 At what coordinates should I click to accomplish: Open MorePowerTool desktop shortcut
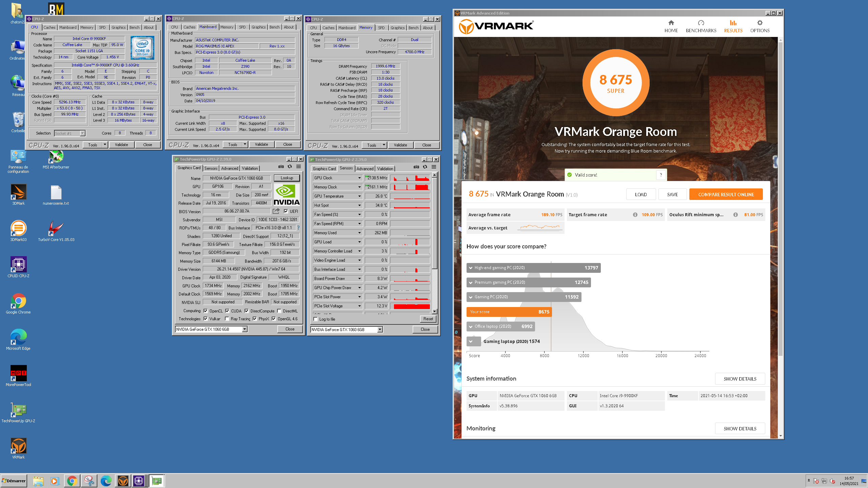tap(18, 376)
